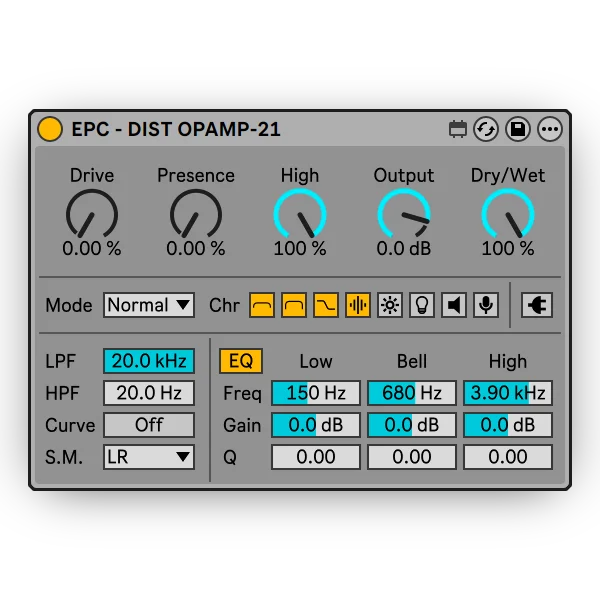Click the Presence value 0.00 %
This screenshot has width=600, height=600.
tap(196, 248)
